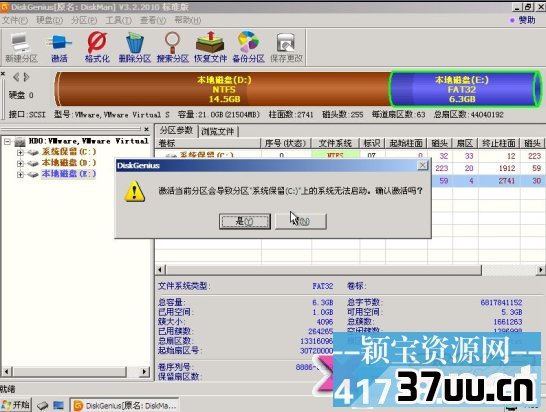Image resolution: width=546 pixels, height=412 pixels.
Task: Click the 序号(状态) column header
Action: (x=286, y=143)
